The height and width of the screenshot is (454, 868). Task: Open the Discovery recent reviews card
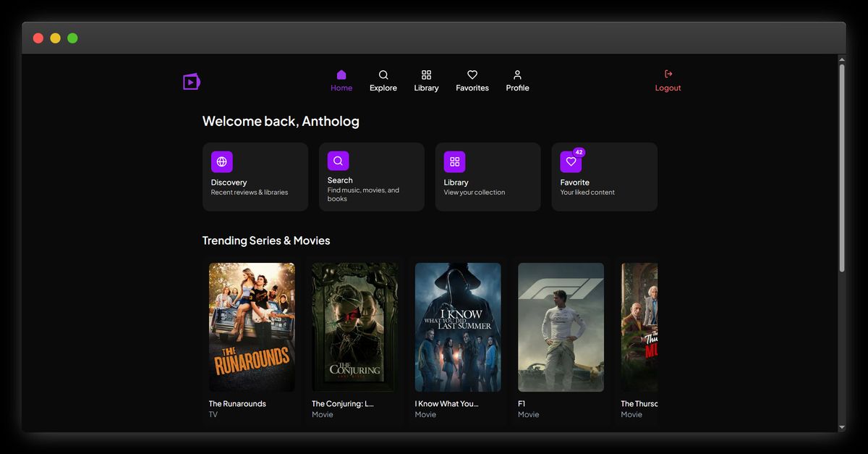point(255,188)
